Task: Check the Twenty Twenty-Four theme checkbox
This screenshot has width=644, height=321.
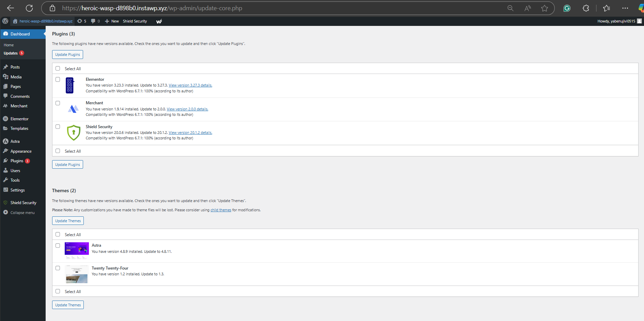Action: [58, 268]
